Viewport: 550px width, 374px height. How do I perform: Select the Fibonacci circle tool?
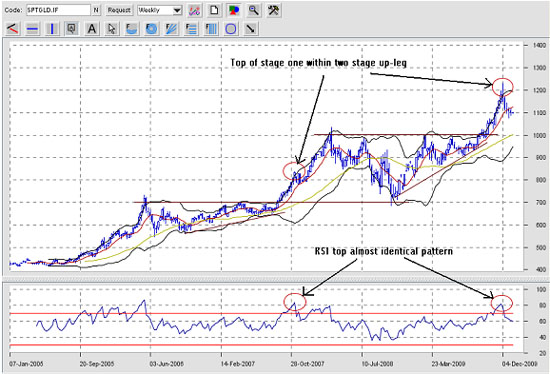pos(151,29)
